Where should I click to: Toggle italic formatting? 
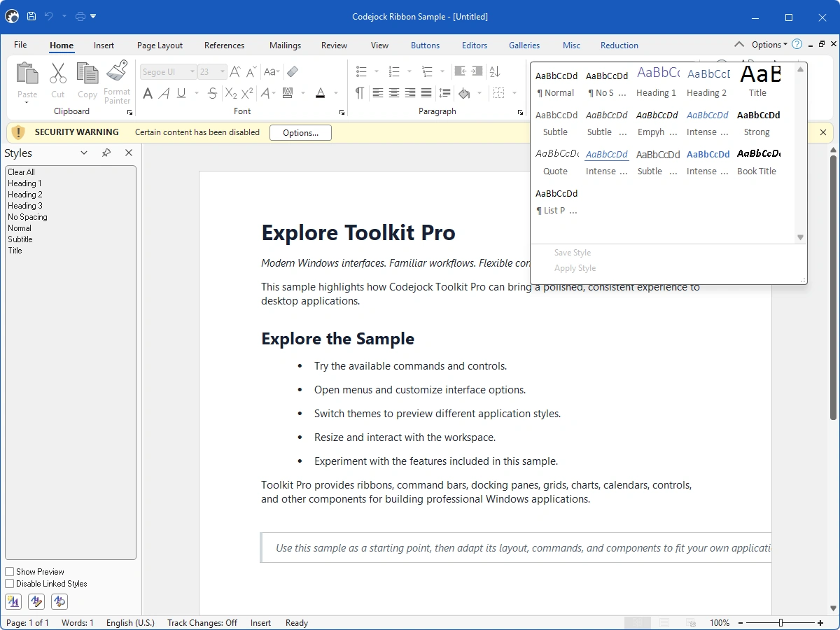(164, 93)
